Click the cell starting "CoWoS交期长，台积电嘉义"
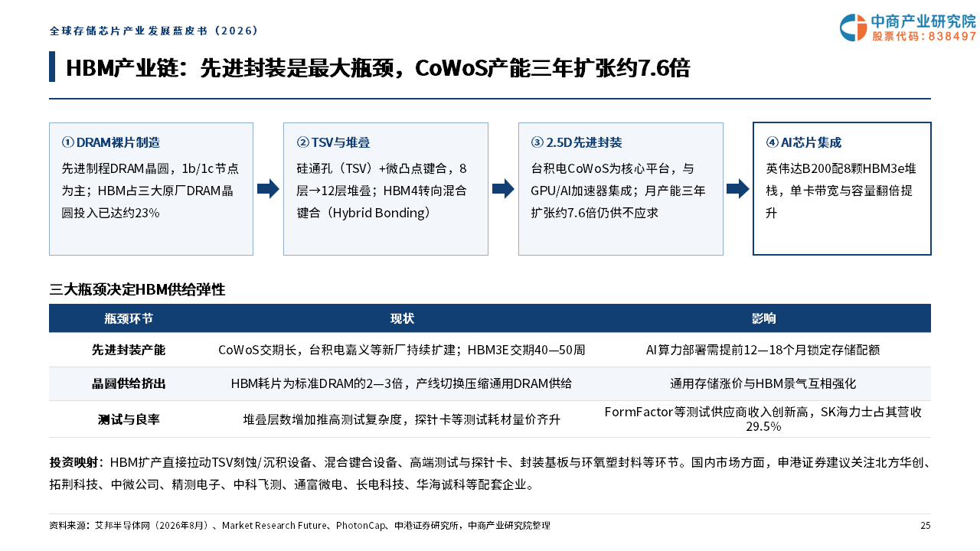 402,350
